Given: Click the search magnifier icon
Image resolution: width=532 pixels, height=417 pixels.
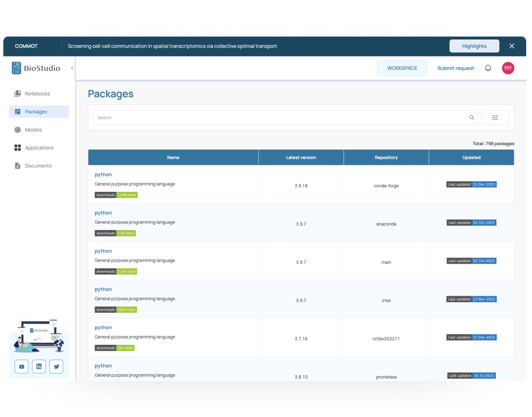Looking at the screenshot, I should pos(471,118).
